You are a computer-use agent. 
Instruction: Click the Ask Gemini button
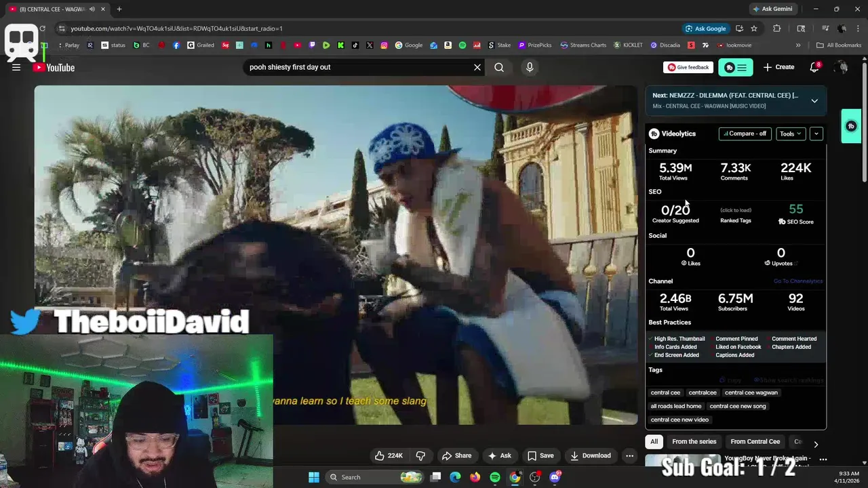(x=772, y=9)
